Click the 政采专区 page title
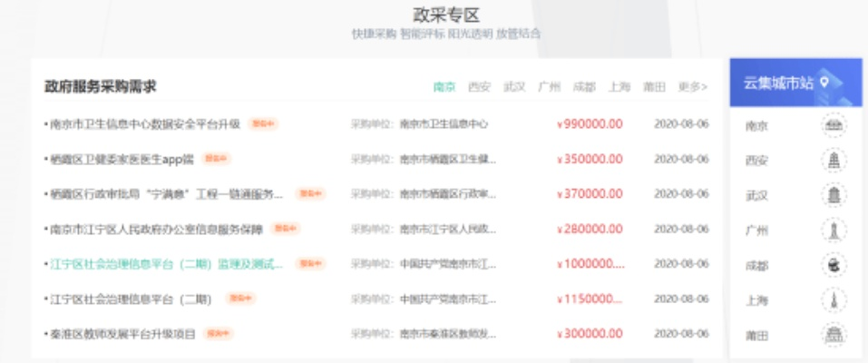The height and width of the screenshot is (363, 868). point(446,15)
